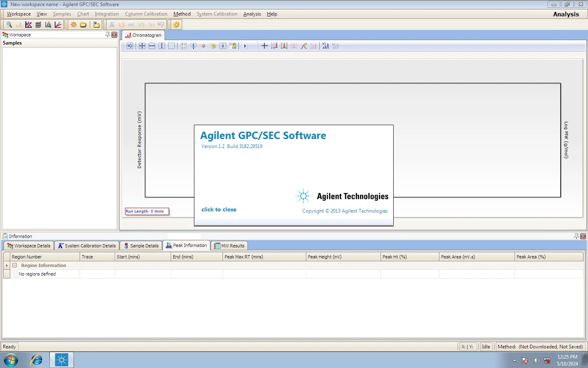Click 'click to close' on splash screen

[x=219, y=209]
